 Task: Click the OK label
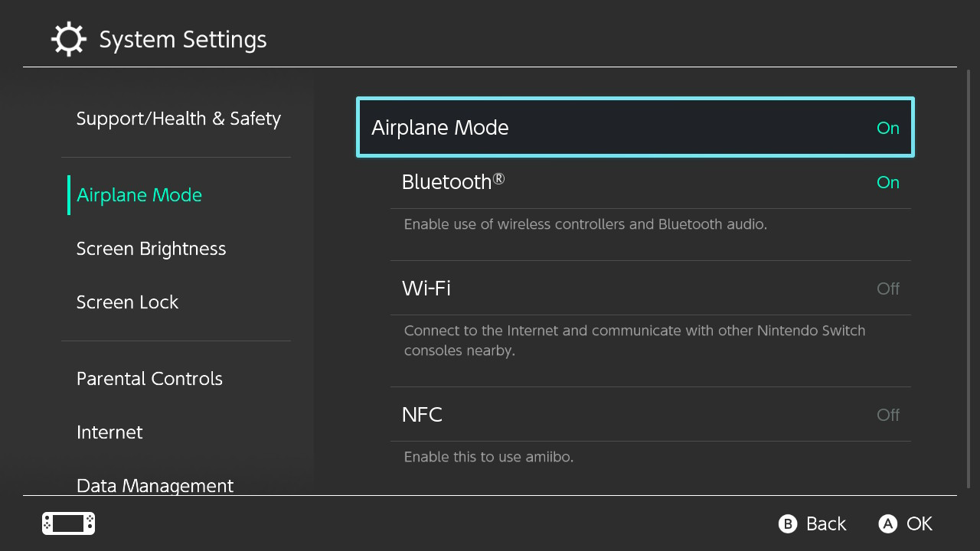click(919, 523)
